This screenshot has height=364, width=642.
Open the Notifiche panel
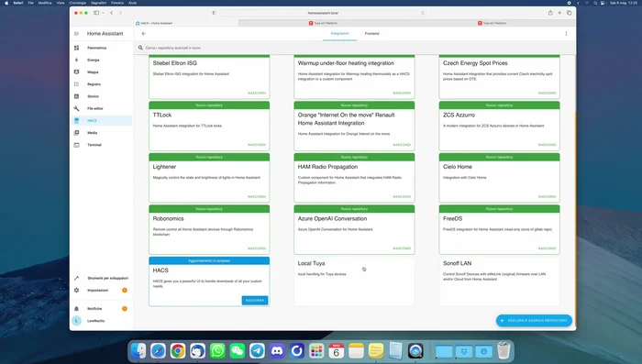[x=101, y=309]
